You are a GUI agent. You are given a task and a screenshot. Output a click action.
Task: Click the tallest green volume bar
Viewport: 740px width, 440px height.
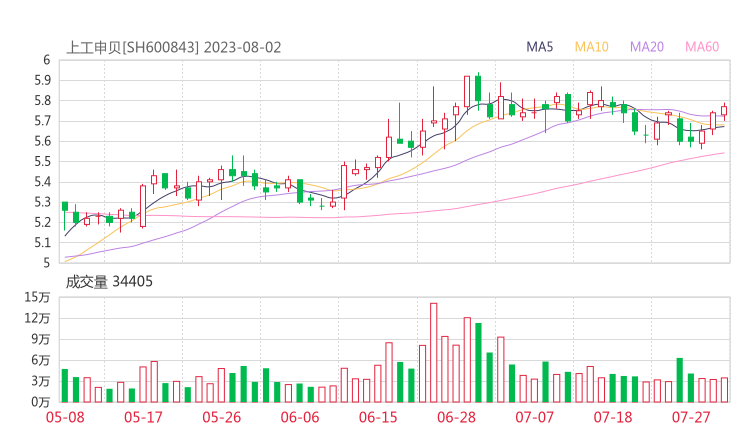(478, 362)
